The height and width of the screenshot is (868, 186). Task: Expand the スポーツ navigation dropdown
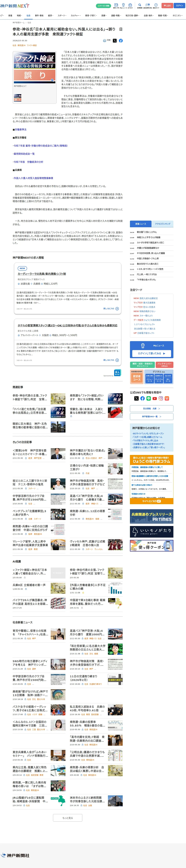(62, 15)
